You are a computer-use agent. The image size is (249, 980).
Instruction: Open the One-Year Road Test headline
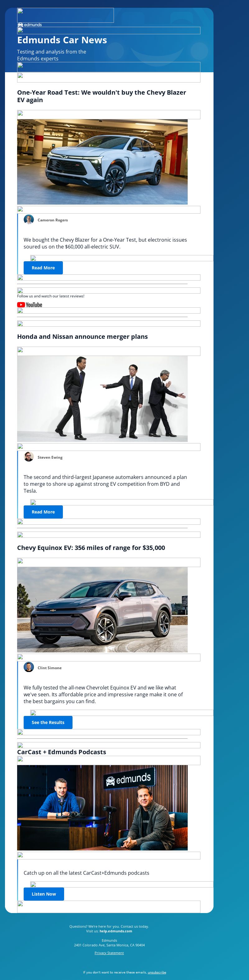(x=101, y=96)
